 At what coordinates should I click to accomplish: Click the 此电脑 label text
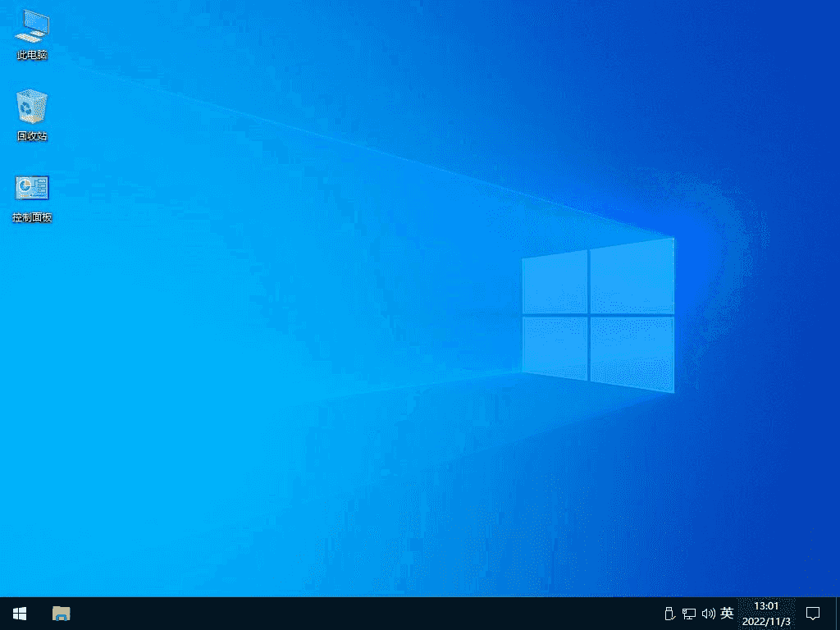click(x=31, y=56)
